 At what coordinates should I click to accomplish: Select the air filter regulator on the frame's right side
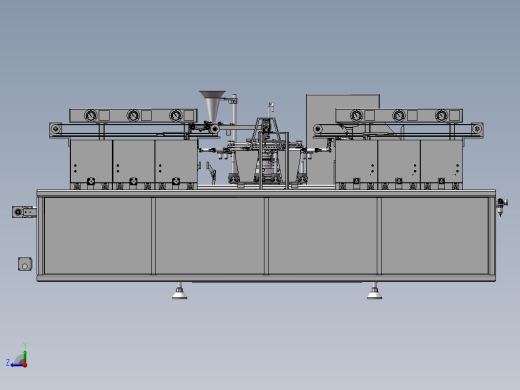tap(501, 207)
